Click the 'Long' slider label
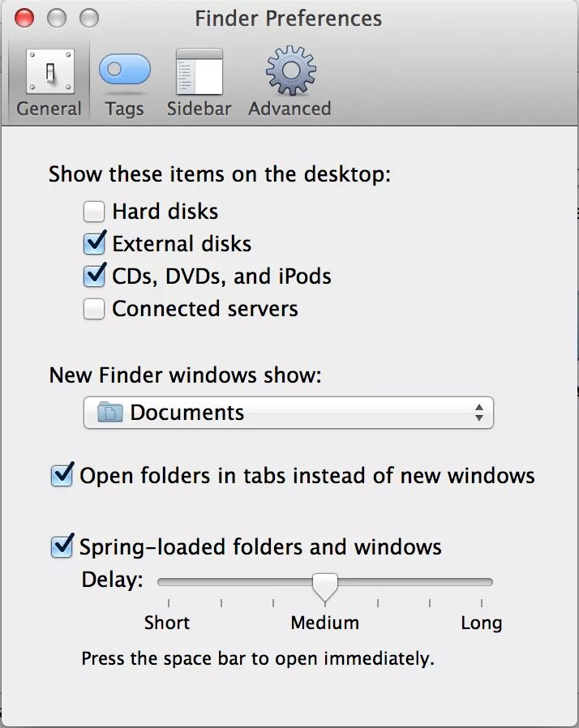Image resolution: width=579 pixels, height=728 pixels. coord(482,623)
